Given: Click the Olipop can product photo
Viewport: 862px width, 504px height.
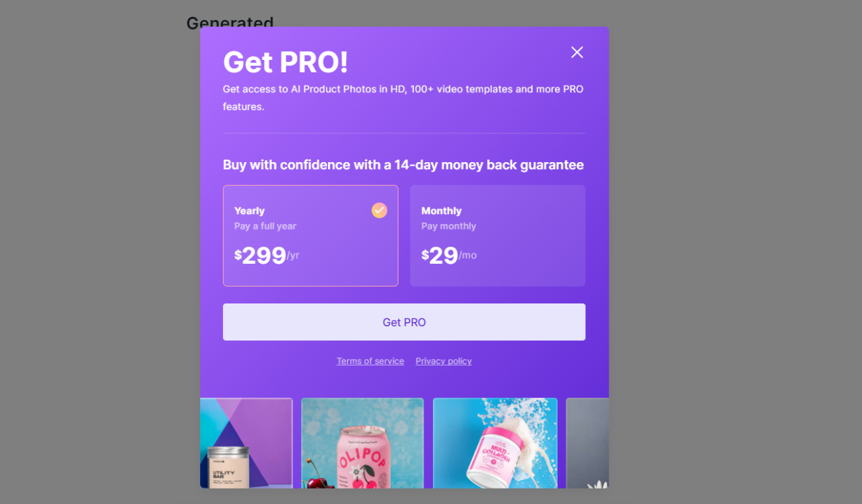Looking at the screenshot, I should [362, 443].
